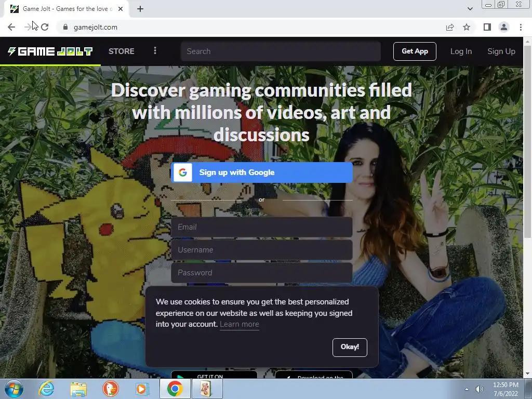This screenshot has height=399, width=532.
Task: Click the Get App button
Action: tap(415, 51)
